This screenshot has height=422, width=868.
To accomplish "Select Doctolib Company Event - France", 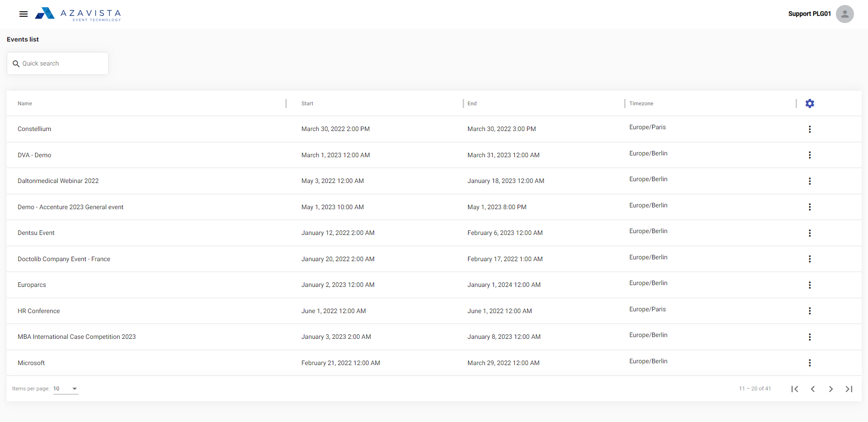I will click(64, 259).
